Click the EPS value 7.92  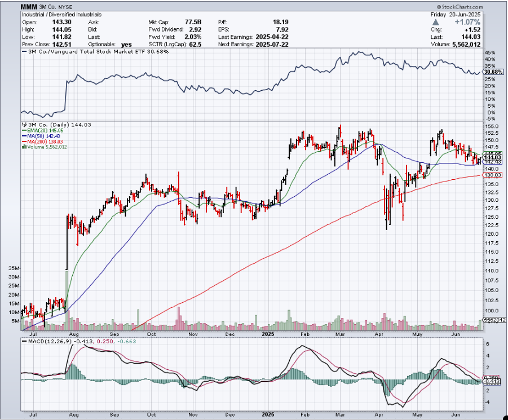282,29
